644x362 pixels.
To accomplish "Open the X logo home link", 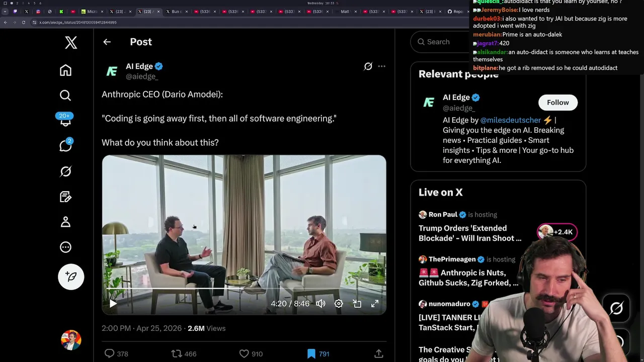I will pos(71,43).
